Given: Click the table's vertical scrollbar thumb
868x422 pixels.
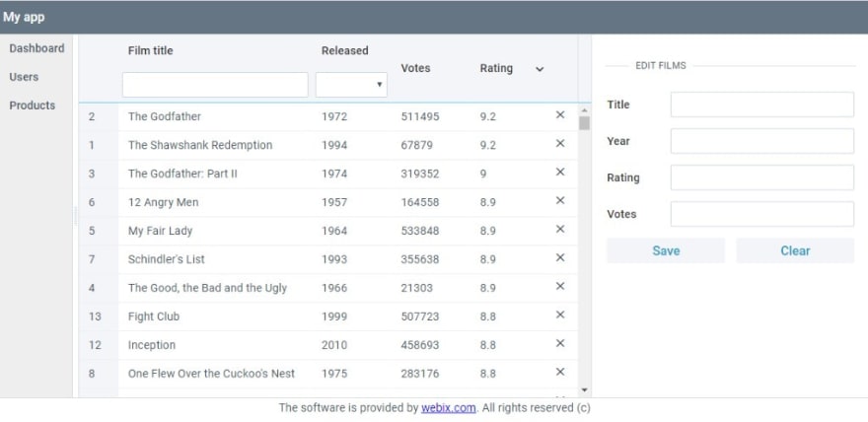Looking at the screenshot, I should coord(584,123).
